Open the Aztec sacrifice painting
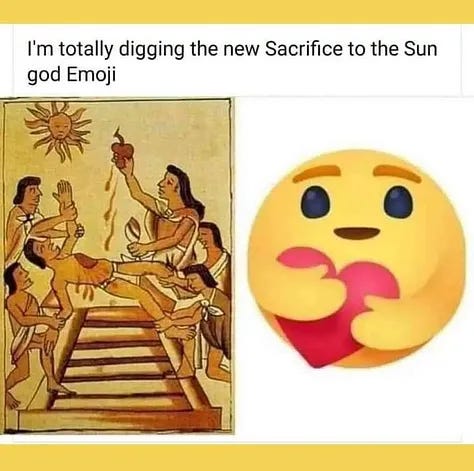Screen dimensions: 474x471 (x=117, y=266)
